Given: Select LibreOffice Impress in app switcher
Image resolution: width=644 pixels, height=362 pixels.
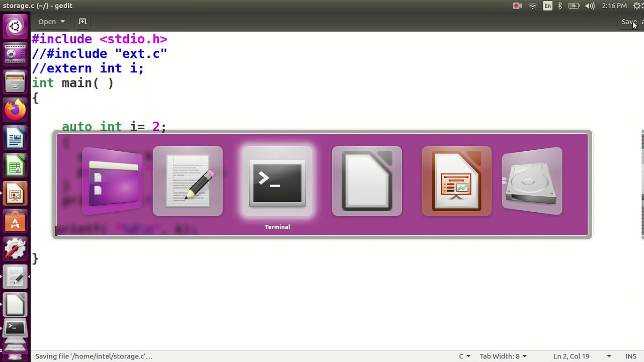Looking at the screenshot, I should pos(456,181).
